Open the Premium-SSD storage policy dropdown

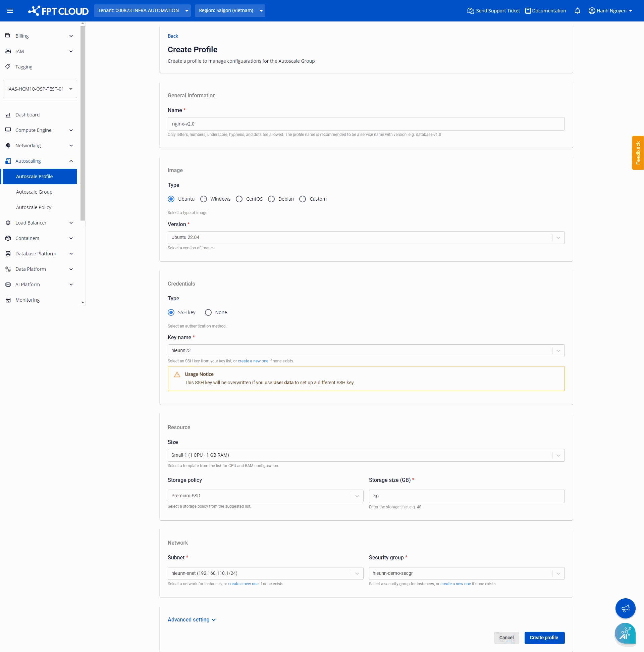(266, 496)
